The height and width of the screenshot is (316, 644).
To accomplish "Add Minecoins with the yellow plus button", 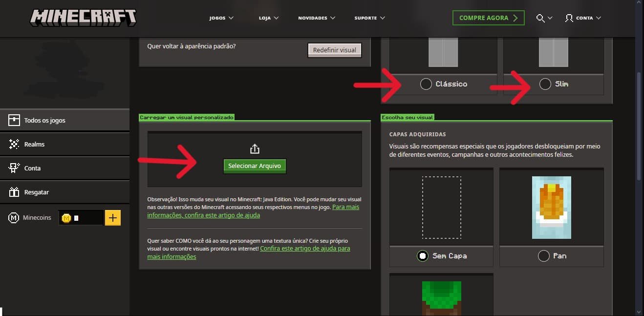I will 113,218.
